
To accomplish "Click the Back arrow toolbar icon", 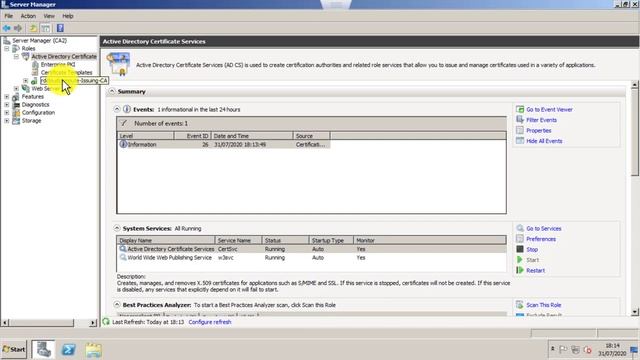I will coord(7,28).
